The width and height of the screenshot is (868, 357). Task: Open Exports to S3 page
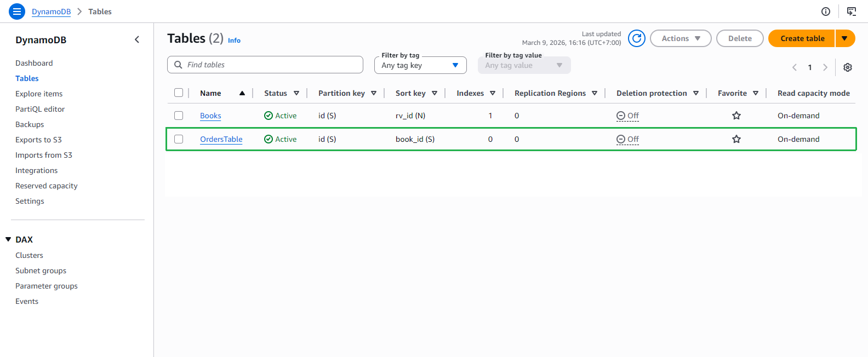(38, 140)
